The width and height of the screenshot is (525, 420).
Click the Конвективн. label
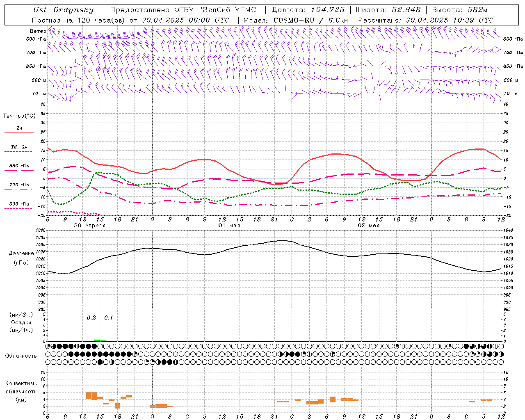[21, 383]
